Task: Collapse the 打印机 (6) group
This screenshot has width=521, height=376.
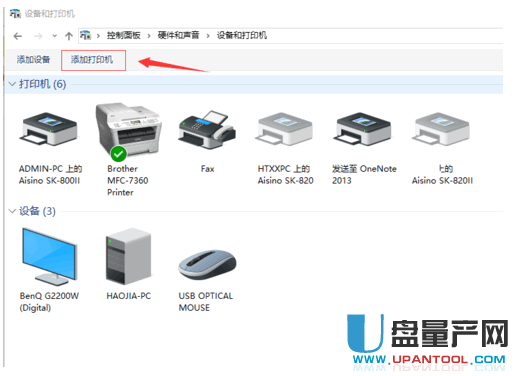Action: (12, 84)
